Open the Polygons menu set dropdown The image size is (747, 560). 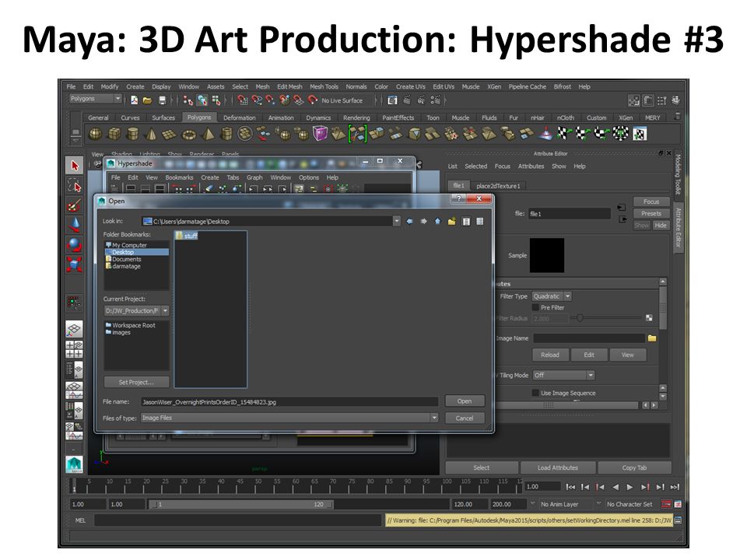click(x=96, y=99)
